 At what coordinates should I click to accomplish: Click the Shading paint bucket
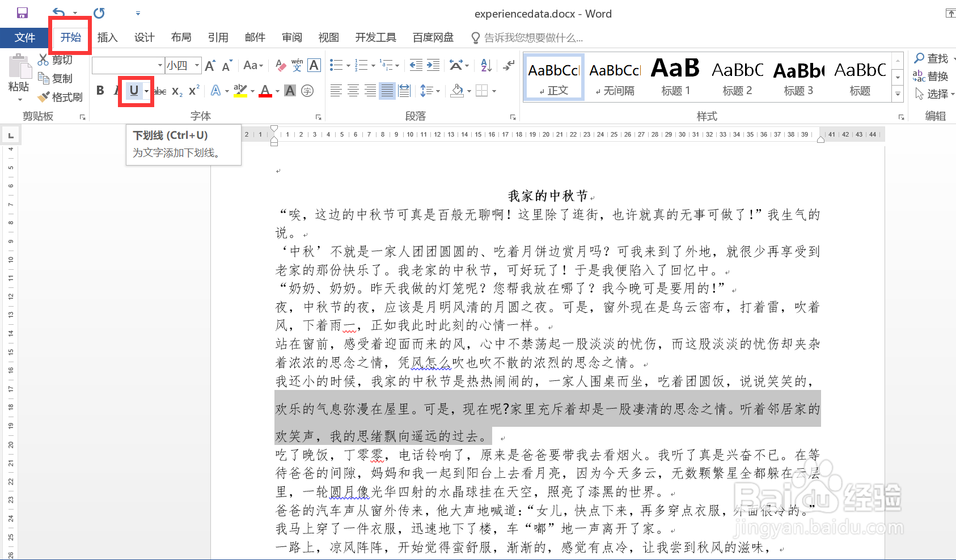pos(457,91)
